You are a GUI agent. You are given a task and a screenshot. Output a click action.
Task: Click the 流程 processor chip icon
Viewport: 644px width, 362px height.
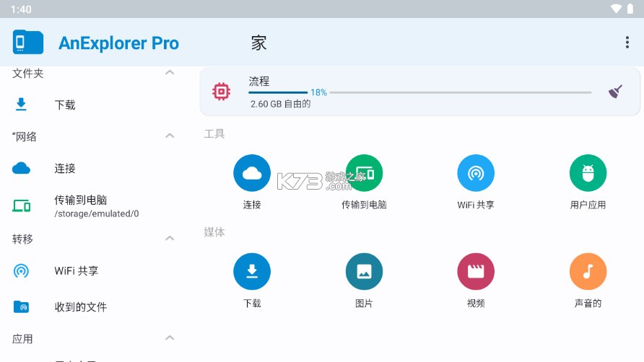222,92
